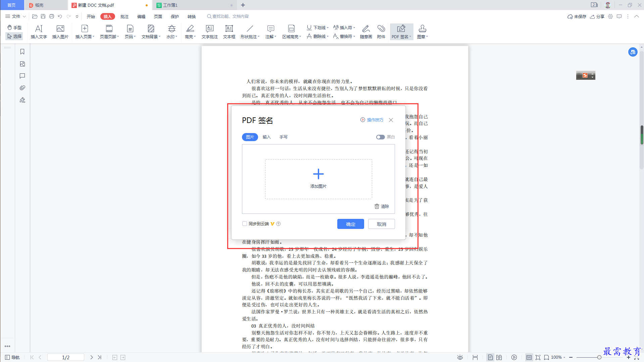Viewport: 644px width, 362px height.
Task: Click the blue floating convert icon
Action: [633, 52]
